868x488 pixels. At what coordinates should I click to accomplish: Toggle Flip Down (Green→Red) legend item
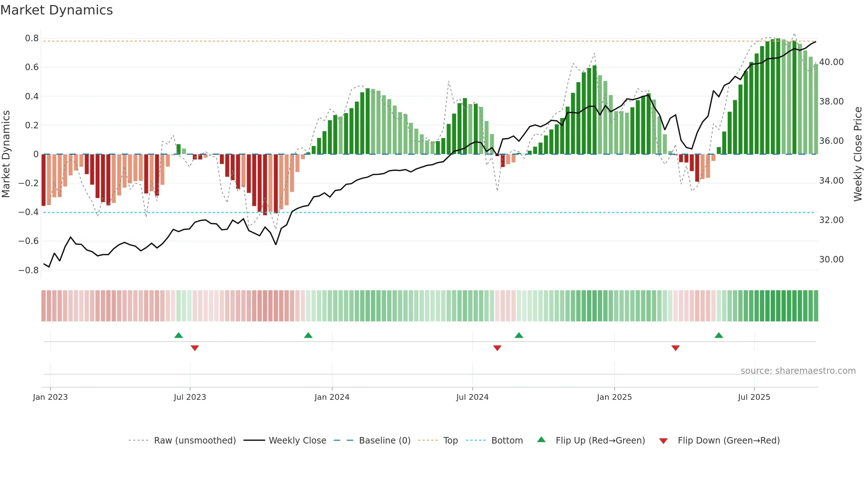[x=719, y=440]
